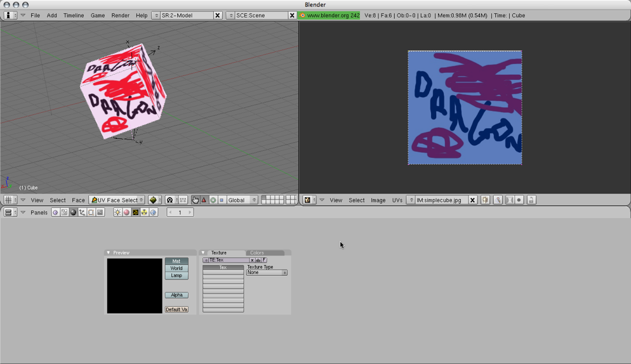Click the lock icon in UV editor header
631x364 pixels.
531,200
